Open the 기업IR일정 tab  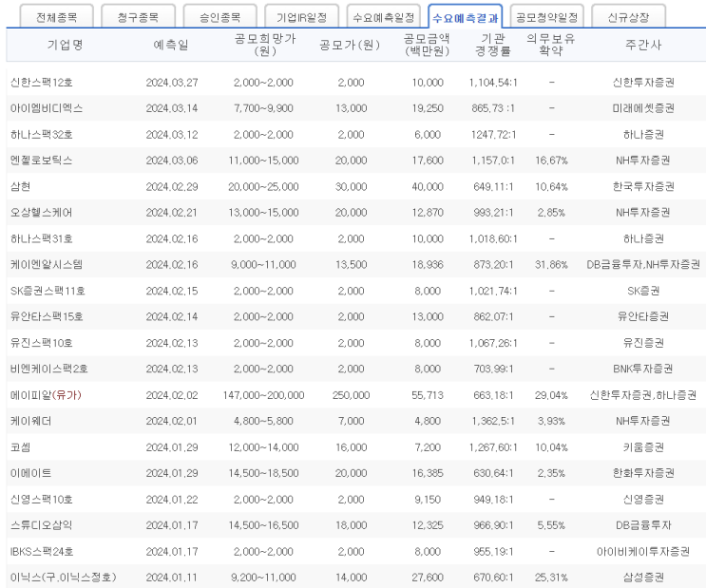point(301,17)
